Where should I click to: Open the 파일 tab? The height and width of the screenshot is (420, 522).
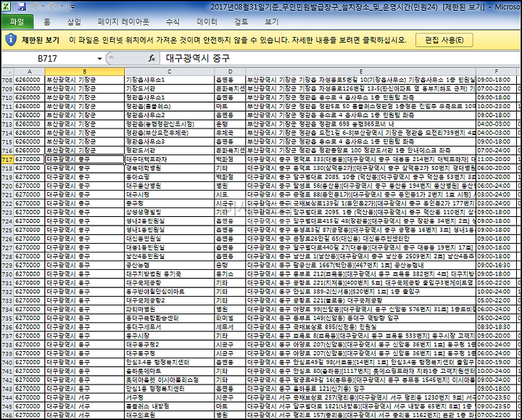[17, 22]
